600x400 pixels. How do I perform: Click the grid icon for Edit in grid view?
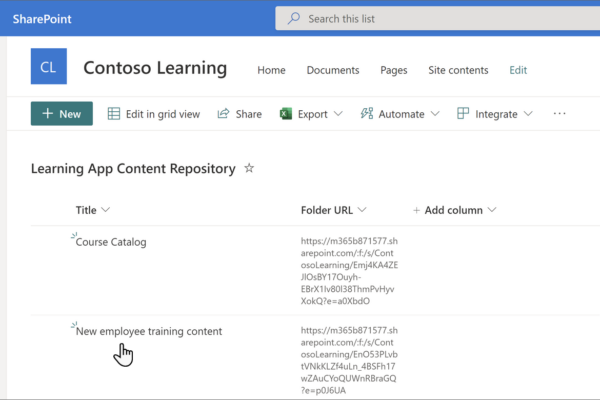pyautogui.click(x=114, y=114)
